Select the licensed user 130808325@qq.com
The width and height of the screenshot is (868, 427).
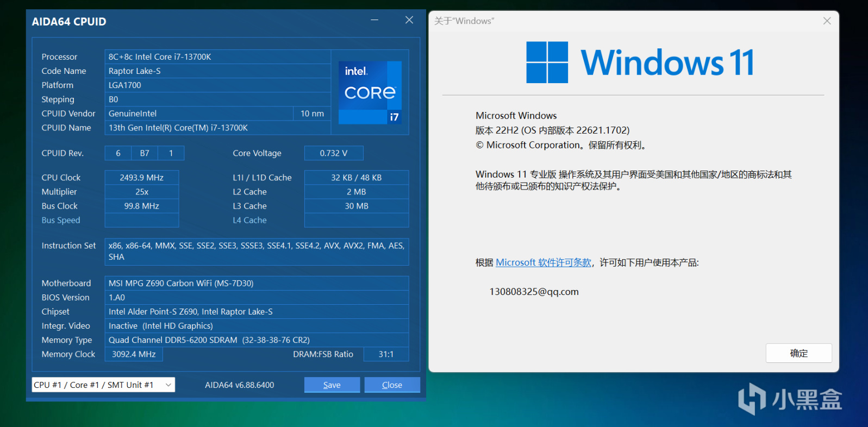[534, 292]
